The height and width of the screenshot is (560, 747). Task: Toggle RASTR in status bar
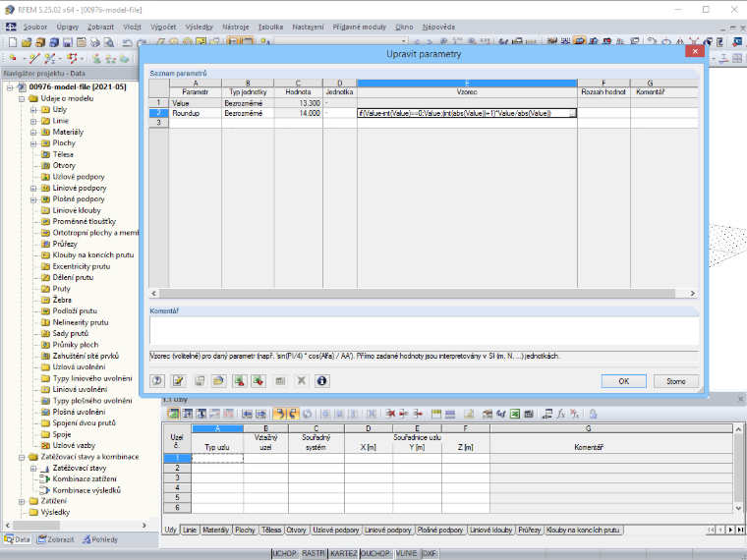314,553
